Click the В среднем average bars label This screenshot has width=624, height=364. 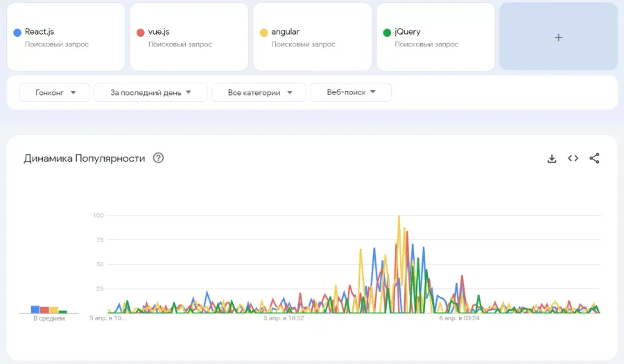(49, 319)
